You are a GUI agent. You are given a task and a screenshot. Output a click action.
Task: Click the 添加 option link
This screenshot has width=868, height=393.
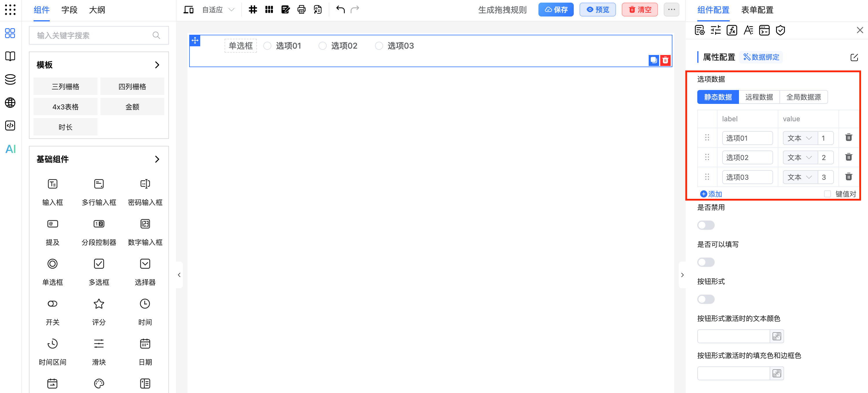711,194
